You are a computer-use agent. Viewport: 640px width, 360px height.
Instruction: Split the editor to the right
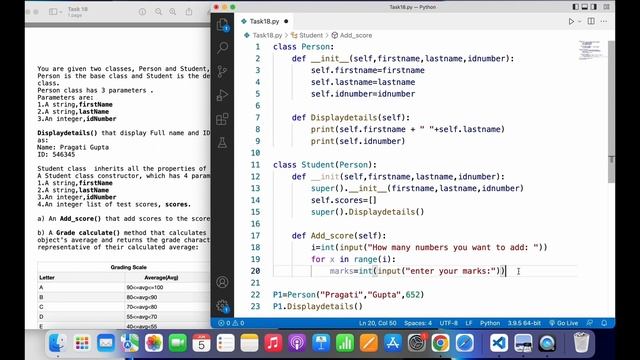pos(591,21)
